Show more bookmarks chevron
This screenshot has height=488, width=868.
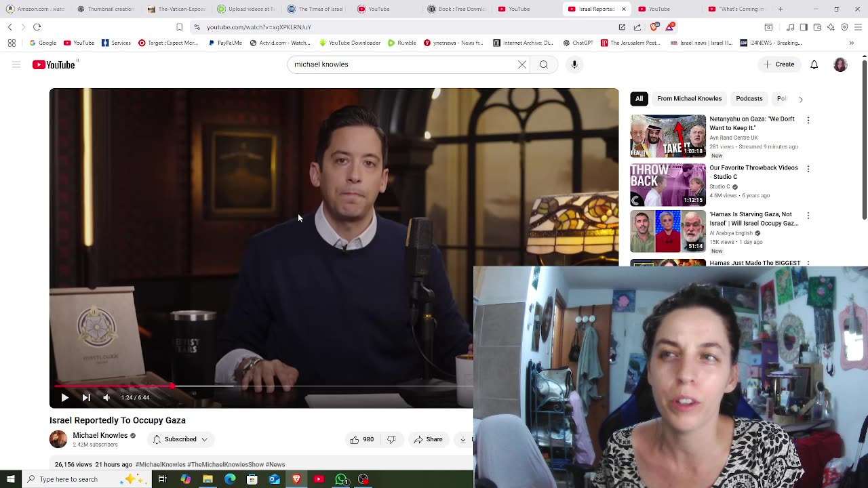click(x=852, y=43)
